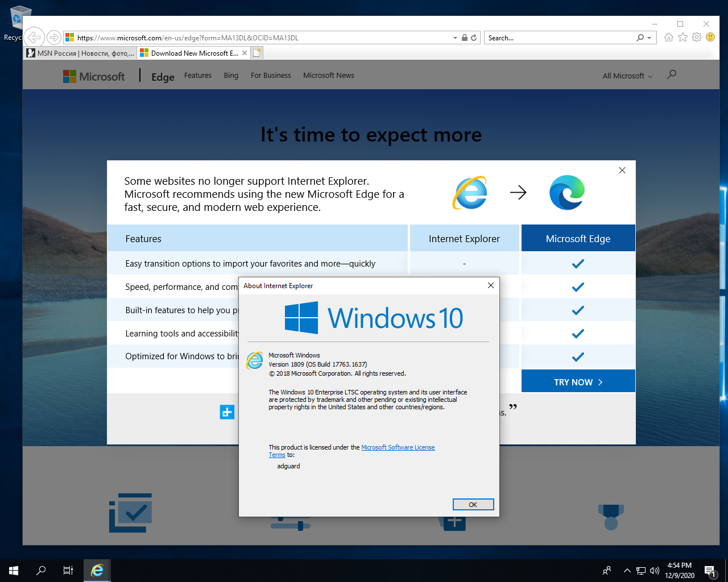Click the Internet Explorer icon in About dialog
Viewport: 728px width, 582px height.
click(254, 360)
